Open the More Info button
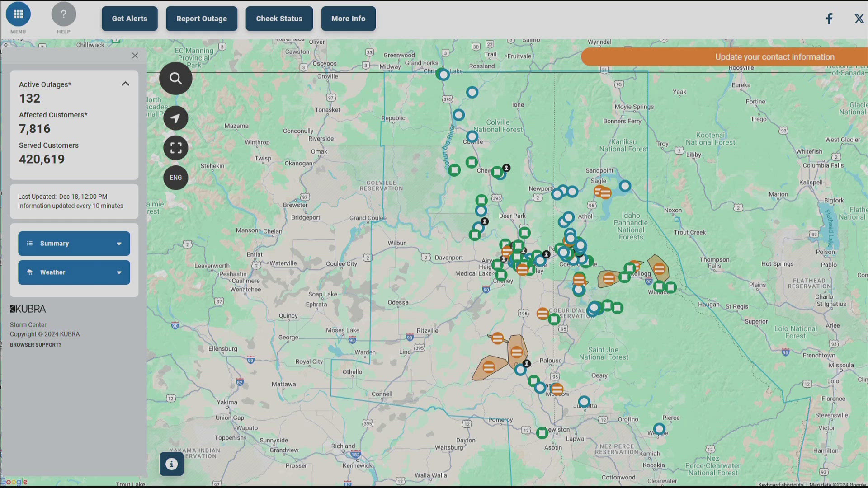The image size is (868, 488). pos(348,19)
